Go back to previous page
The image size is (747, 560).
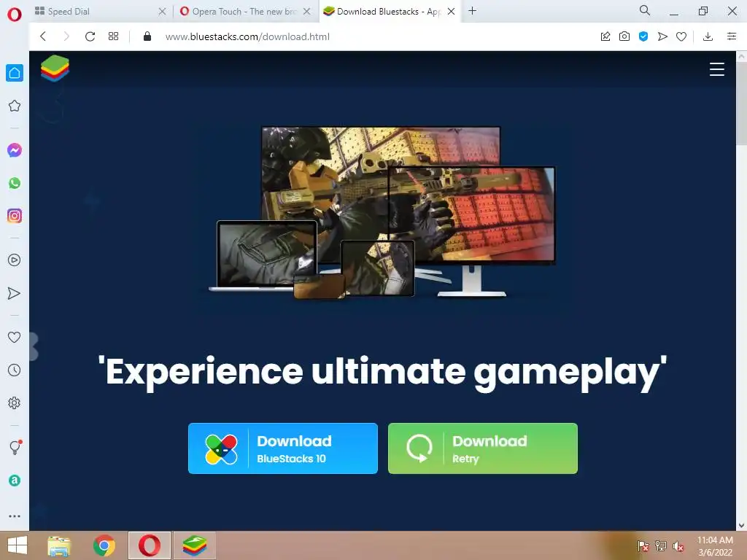pos(43,36)
